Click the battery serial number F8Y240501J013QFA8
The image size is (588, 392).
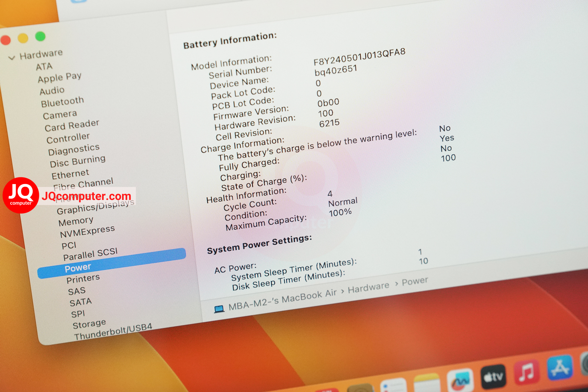(359, 57)
